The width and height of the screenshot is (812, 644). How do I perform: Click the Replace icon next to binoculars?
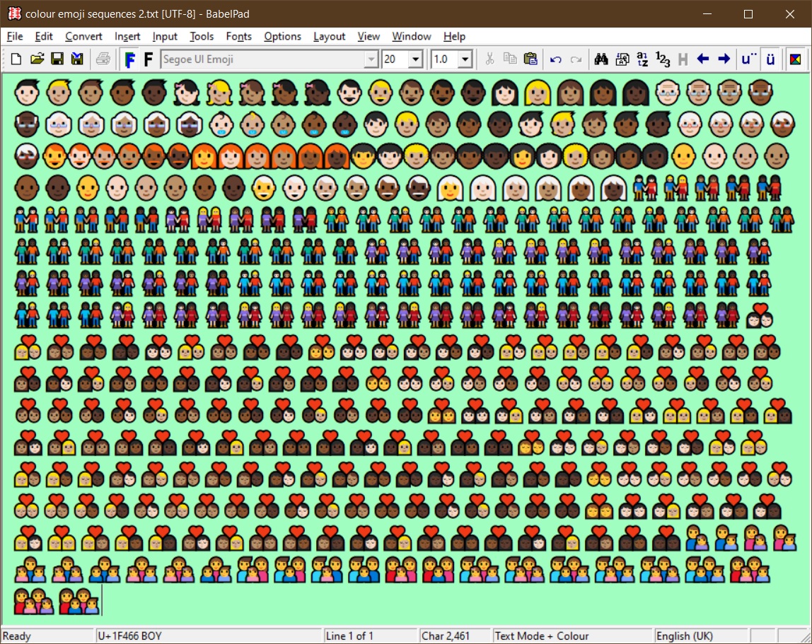[x=622, y=59]
